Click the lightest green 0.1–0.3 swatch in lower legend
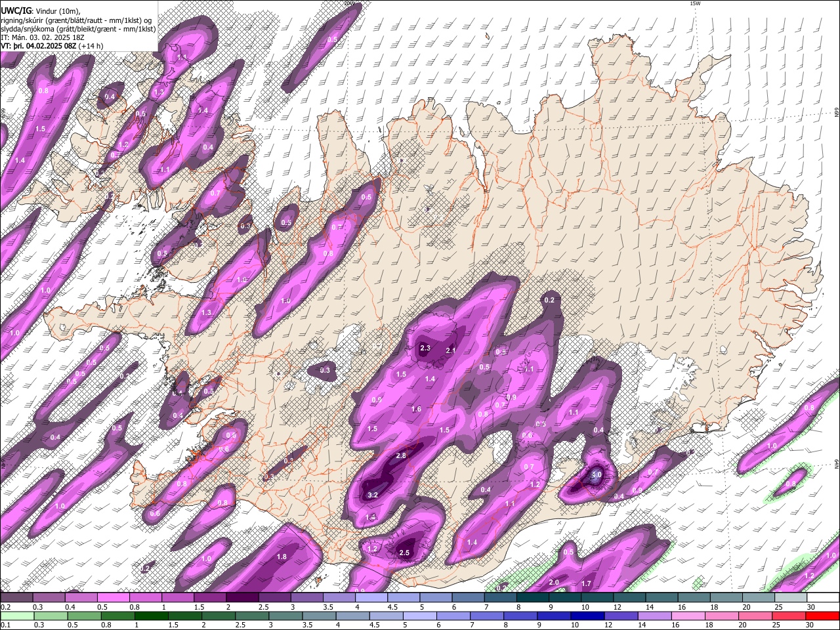 tap(16, 616)
